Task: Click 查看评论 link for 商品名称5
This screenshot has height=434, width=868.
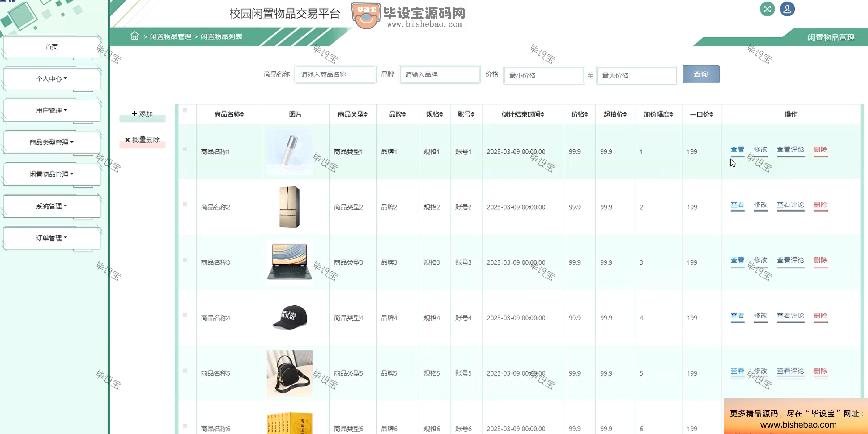Action: pyautogui.click(x=790, y=371)
